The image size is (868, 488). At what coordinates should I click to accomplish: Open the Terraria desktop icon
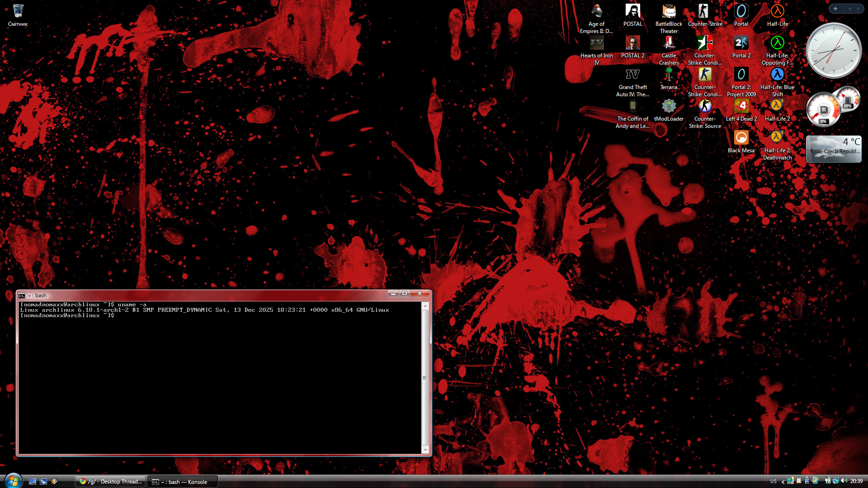[x=669, y=75]
